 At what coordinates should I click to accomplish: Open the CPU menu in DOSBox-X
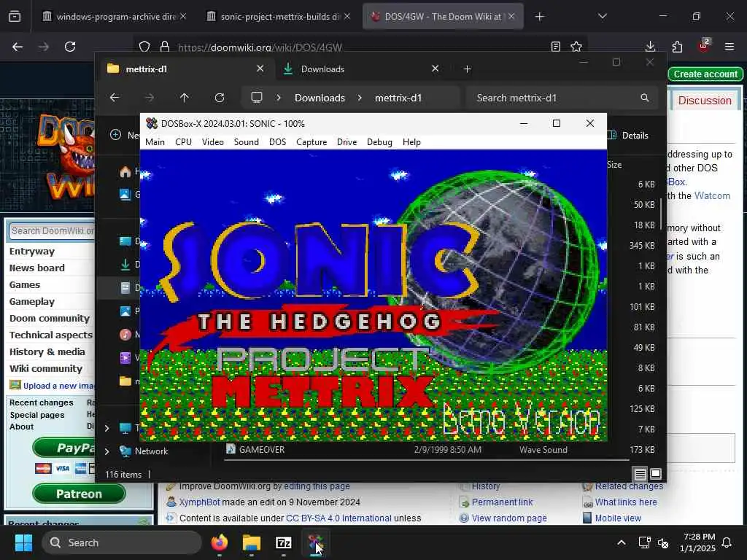coord(183,142)
